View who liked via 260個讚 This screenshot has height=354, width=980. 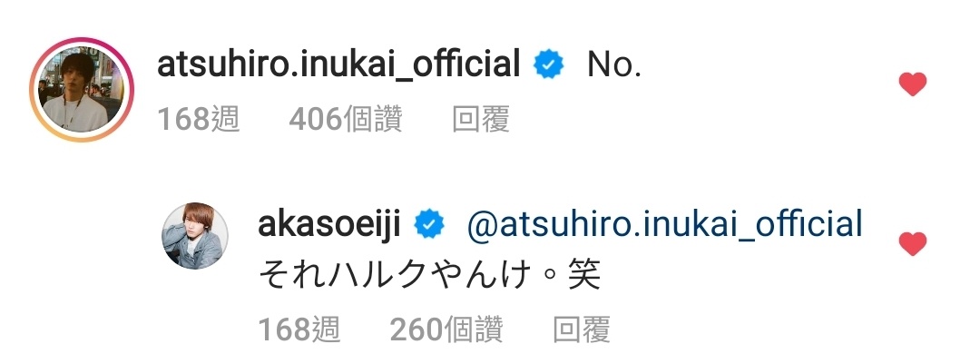(446, 329)
